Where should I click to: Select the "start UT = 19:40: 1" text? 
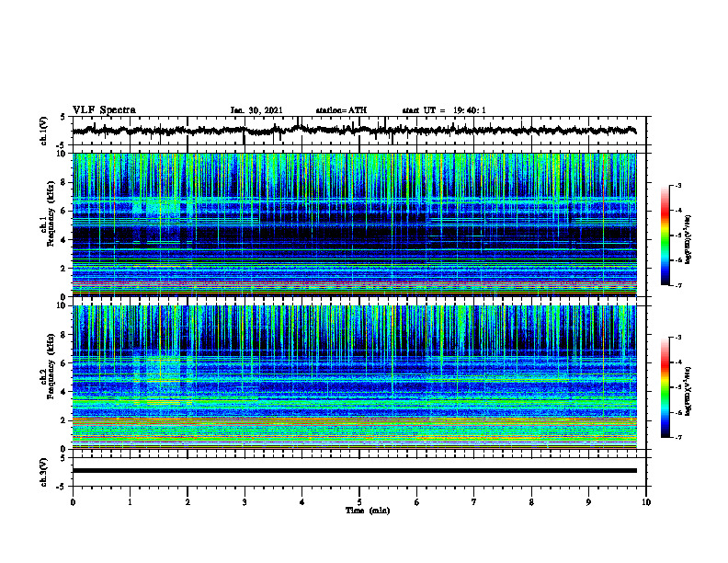click(444, 110)
